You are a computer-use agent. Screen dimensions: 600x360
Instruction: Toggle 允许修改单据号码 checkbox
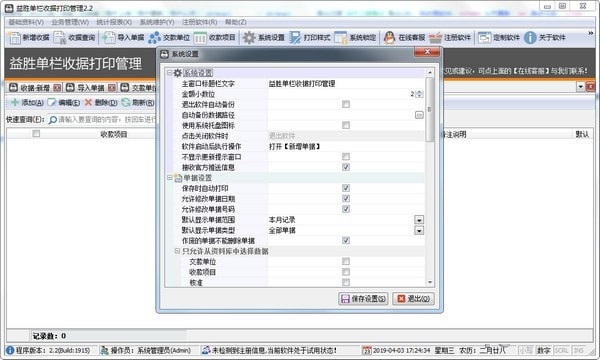346,209
